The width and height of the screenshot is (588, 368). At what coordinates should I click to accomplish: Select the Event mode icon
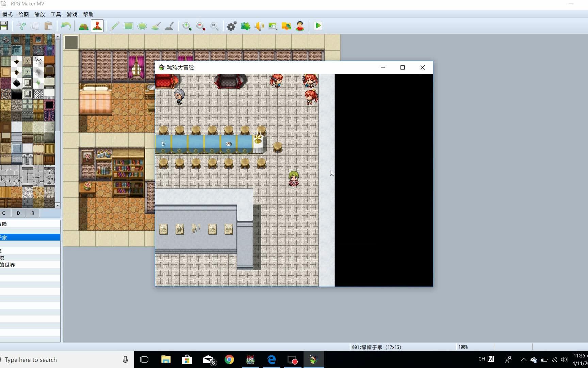(97, 26)
